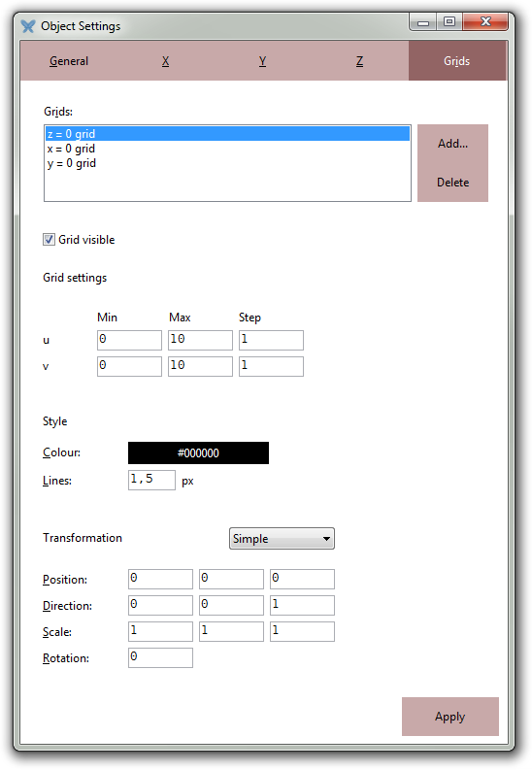Click the Delete grid button
The image size is (532, 770).
click(452, 183)
